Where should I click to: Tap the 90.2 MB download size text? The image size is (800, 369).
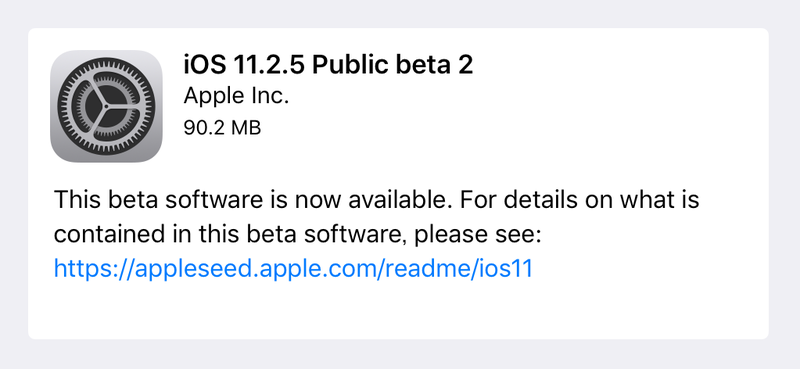222,128
